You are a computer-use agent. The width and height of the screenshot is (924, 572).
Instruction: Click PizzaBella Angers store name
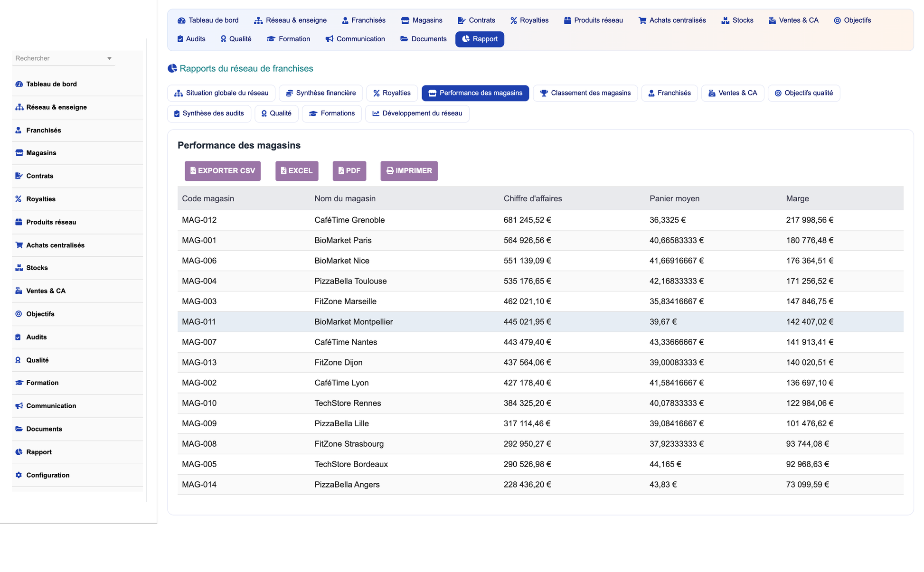[347, 485]
